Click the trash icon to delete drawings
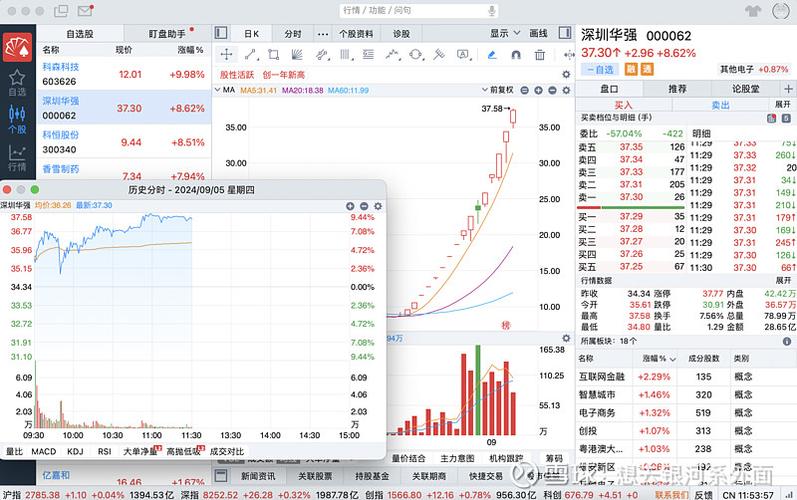 point(540,55)
